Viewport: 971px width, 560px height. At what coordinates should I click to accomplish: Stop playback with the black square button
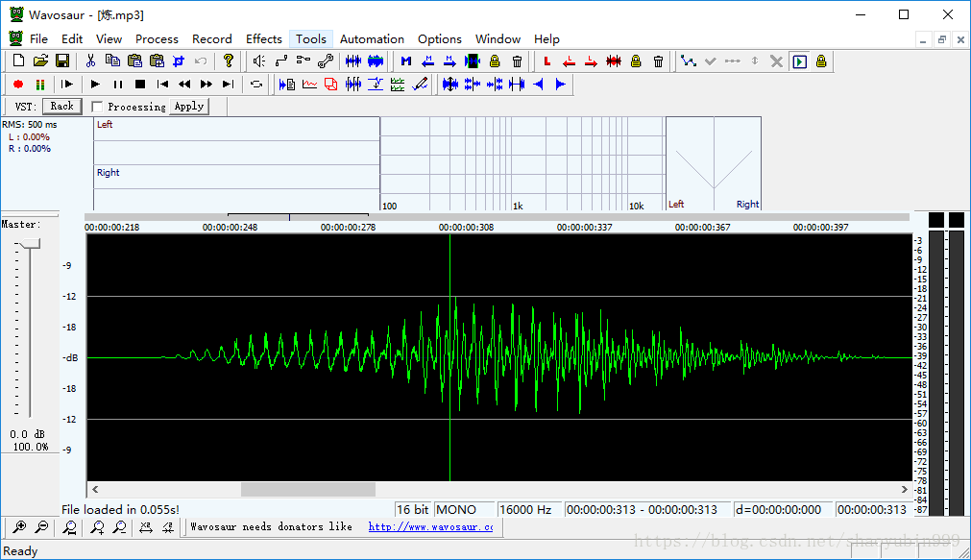[140, 85]
